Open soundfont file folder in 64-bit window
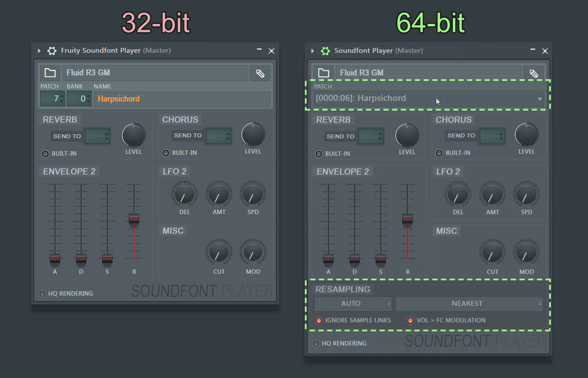This screenshot has width=588, height=378. pyautogui.click(x=323, y=73)
